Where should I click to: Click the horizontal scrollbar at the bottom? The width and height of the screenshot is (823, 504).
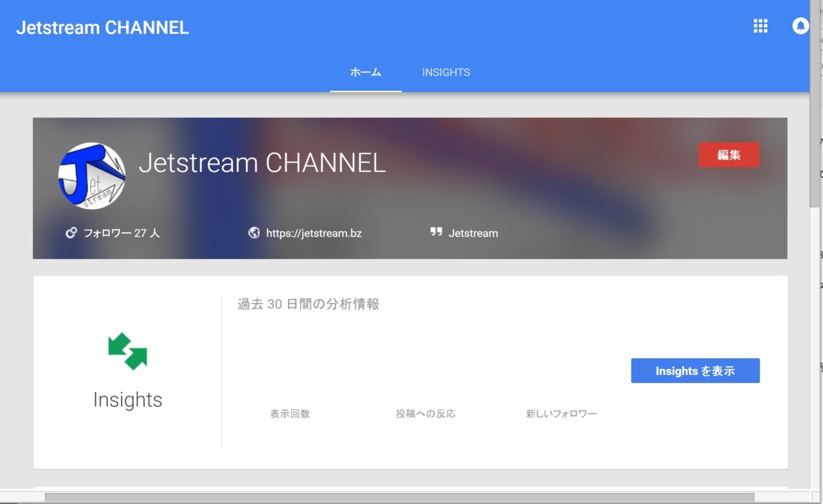(399, 497)
